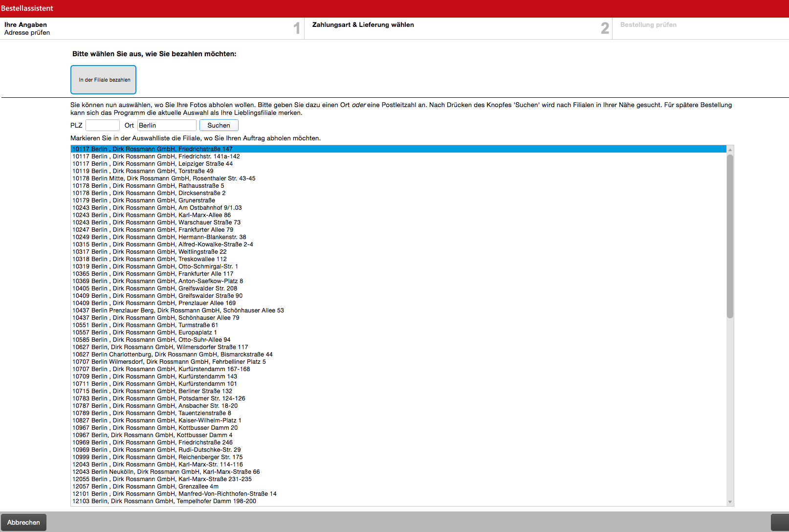789x532 pixels.
Task: Click the list's scroll down arrow
Action: click(x=730, y=502)
